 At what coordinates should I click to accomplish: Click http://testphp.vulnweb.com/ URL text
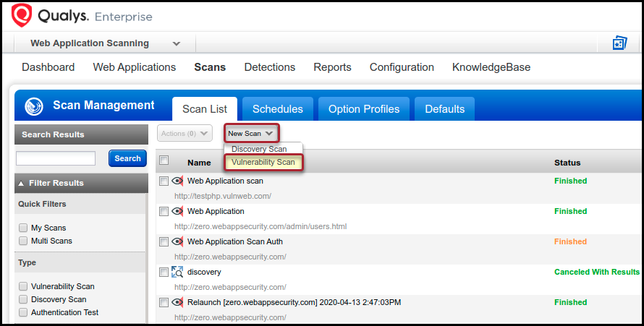point(223,196)
